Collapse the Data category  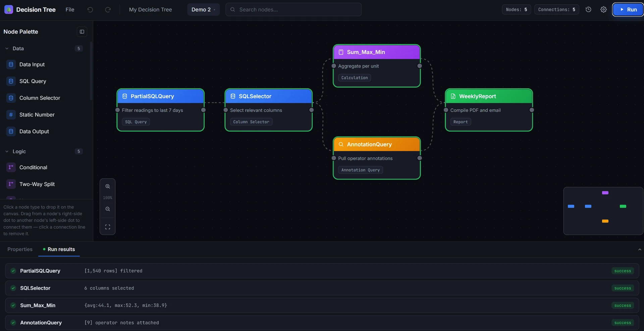(7, 48)
